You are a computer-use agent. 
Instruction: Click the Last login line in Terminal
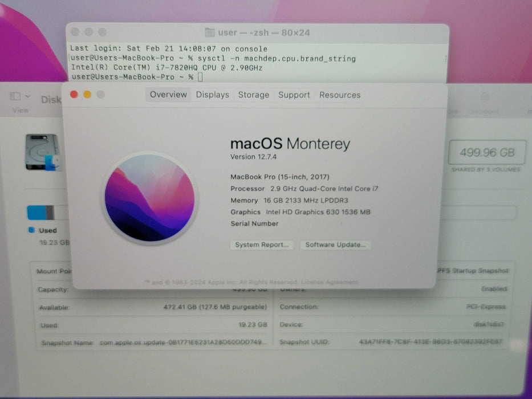coord(169,48)
